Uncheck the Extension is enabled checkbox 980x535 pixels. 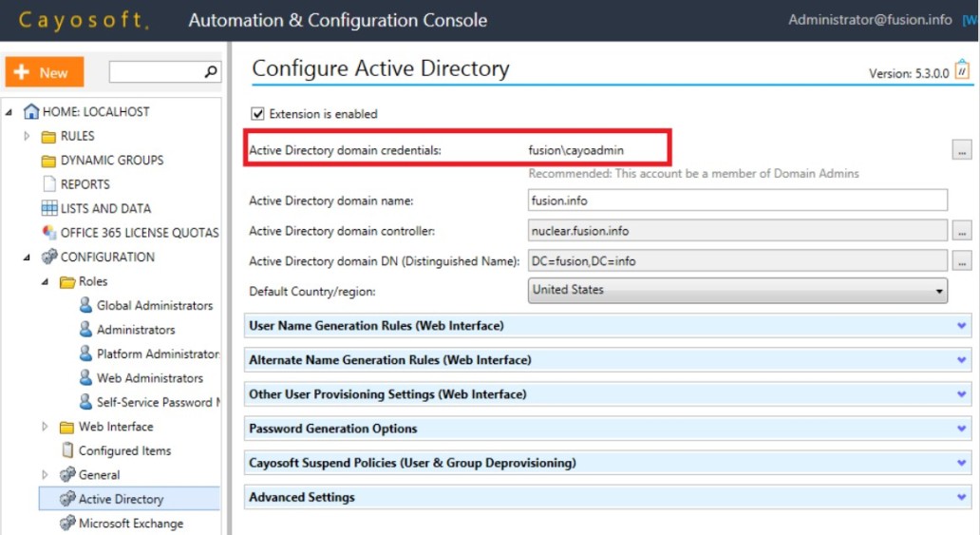pyautogui.click(x=257, y=113)
